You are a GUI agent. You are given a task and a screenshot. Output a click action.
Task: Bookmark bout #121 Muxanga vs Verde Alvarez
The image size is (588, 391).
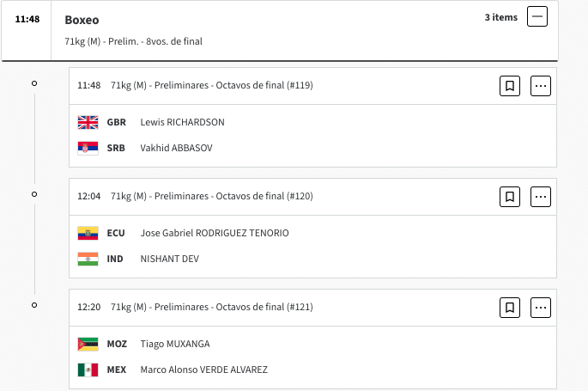click(510, 308)
